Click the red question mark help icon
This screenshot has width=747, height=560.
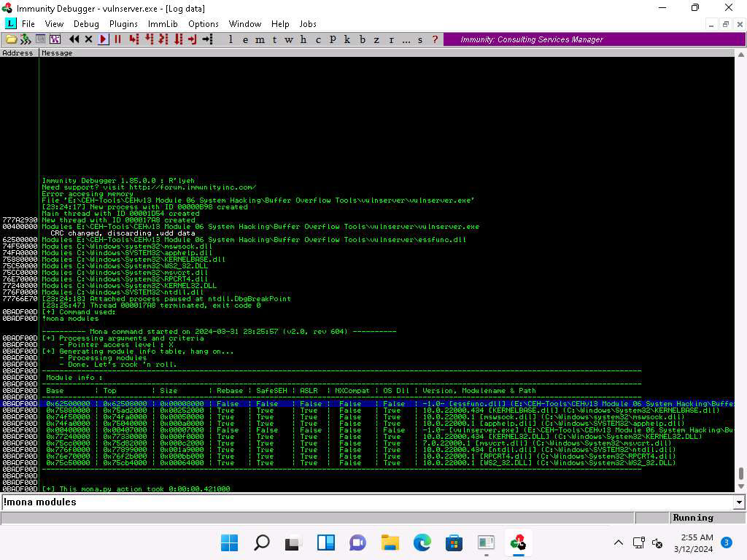point(436,39)
